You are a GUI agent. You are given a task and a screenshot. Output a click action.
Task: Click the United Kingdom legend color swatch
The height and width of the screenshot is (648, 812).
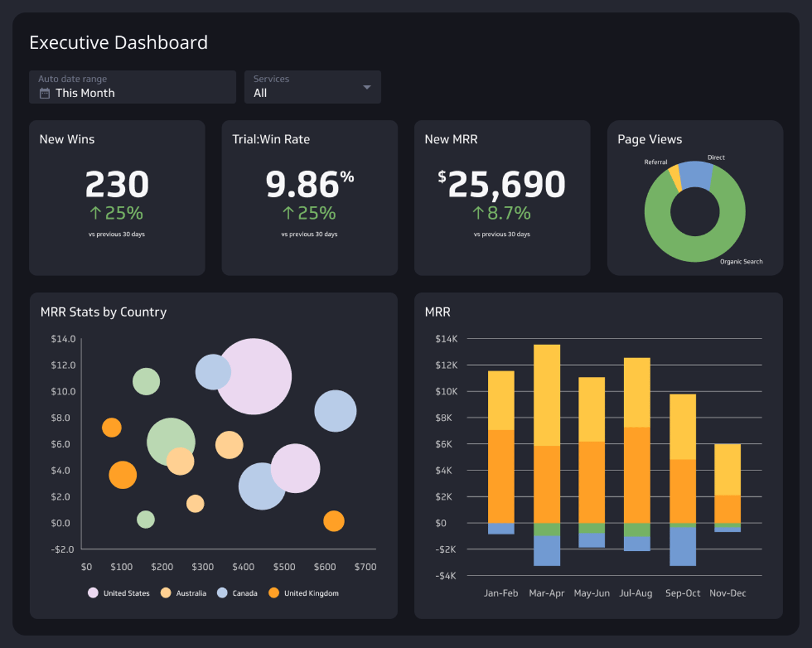[x=274, y=593]
